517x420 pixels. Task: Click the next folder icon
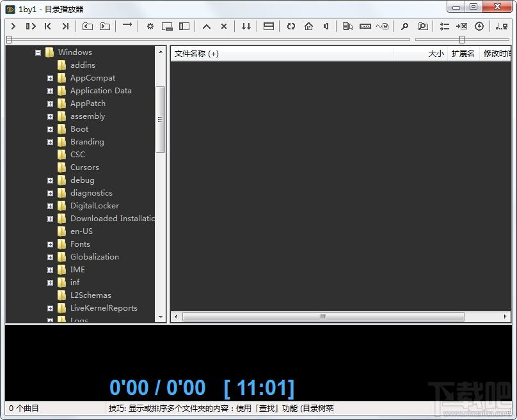click(105, 26)
